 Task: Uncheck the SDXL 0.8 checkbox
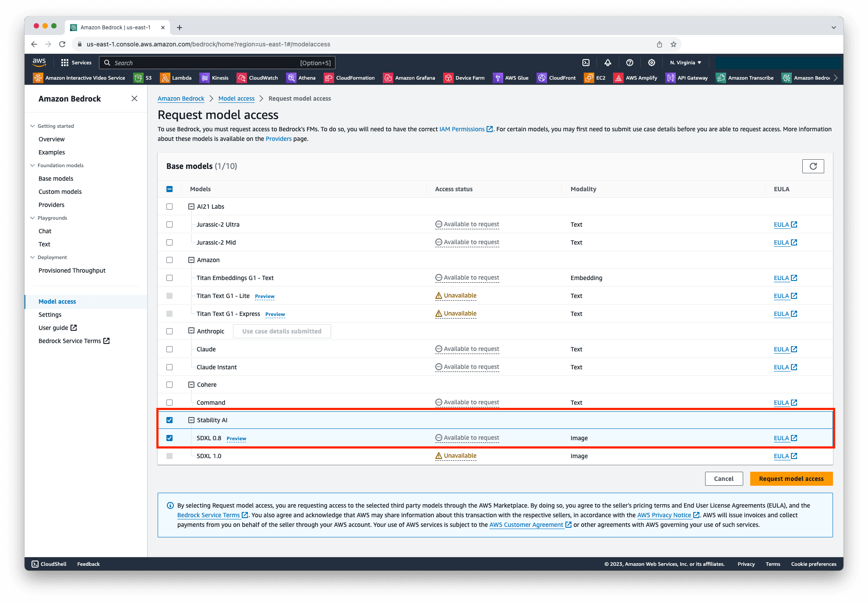pos(169,438)
